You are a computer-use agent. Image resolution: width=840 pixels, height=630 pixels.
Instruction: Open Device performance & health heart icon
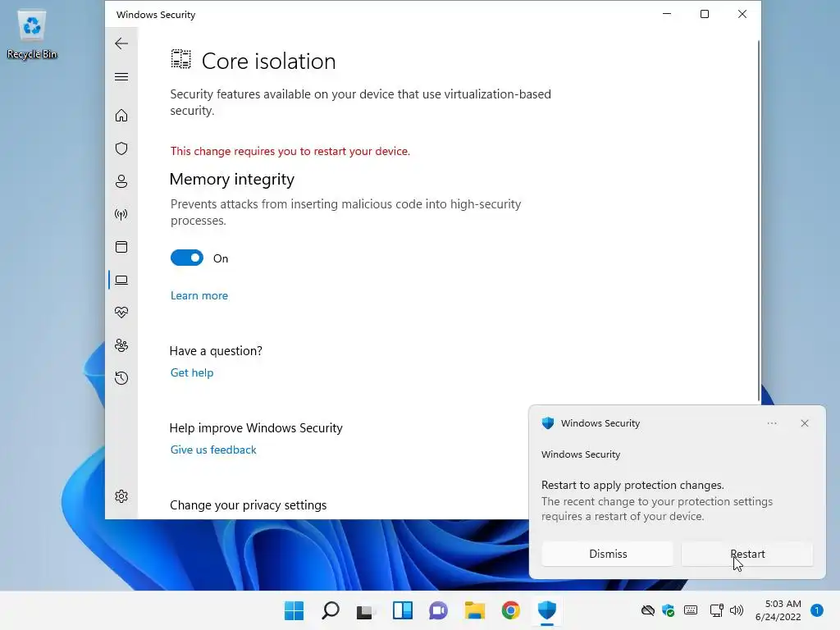click(x=121, y=313)
